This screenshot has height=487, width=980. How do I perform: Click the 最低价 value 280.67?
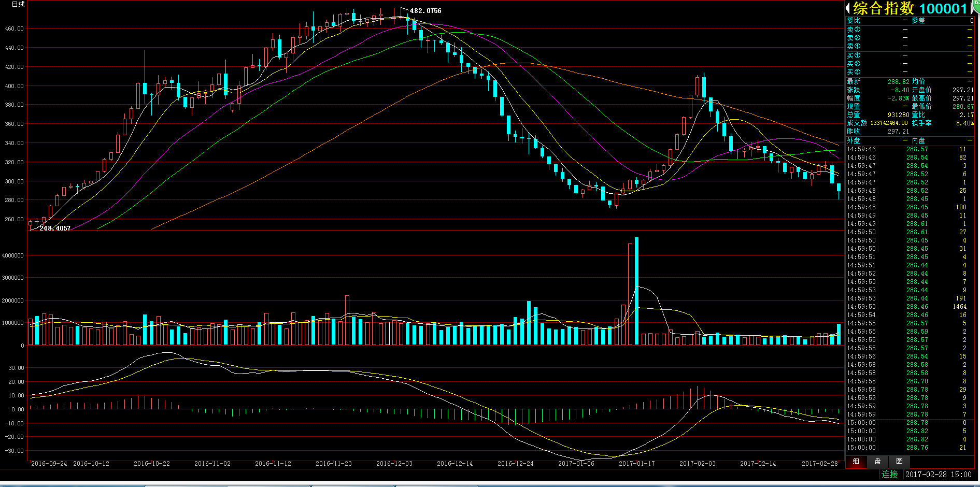963,107
